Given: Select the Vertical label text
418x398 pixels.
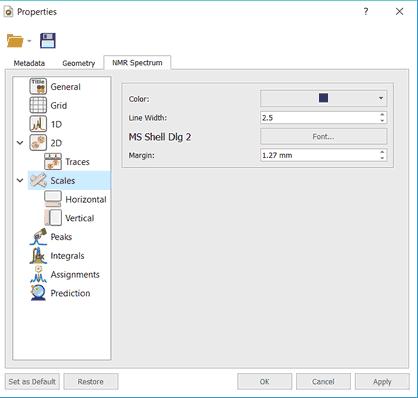Looking at the screenshot, I should (80, 218).
